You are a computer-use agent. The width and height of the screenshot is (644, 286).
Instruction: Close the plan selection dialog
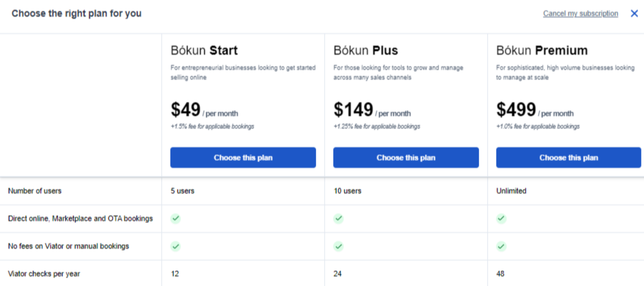tap(634, 14)
